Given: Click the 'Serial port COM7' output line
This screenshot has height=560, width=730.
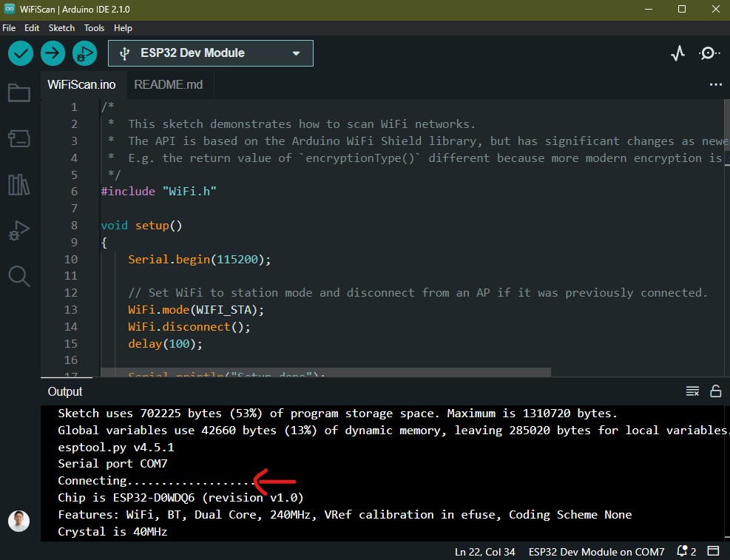Looking at the screenshot, I should tap(112, 464).
